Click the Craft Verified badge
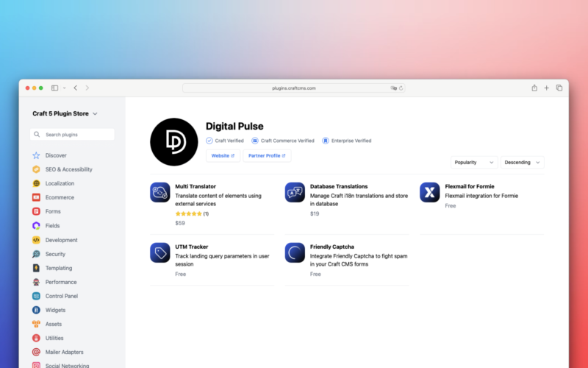Screen dimensions: 588x368 point(225,141)
